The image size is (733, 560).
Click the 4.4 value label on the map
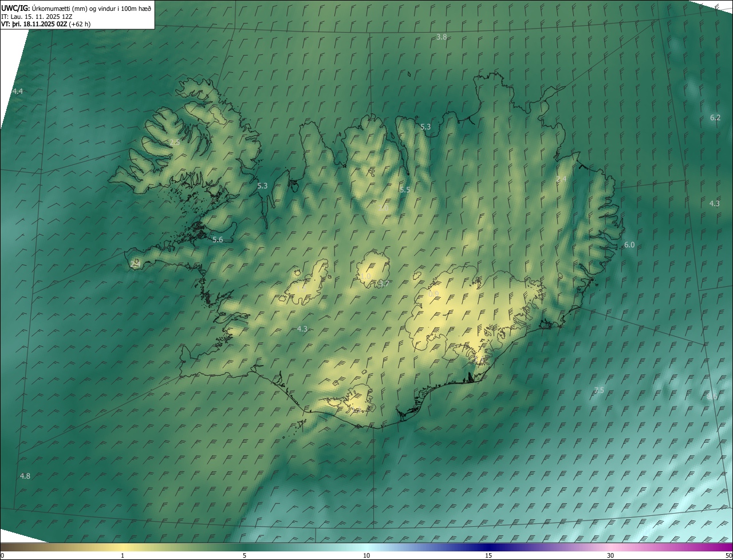click(x=18, y=91)
